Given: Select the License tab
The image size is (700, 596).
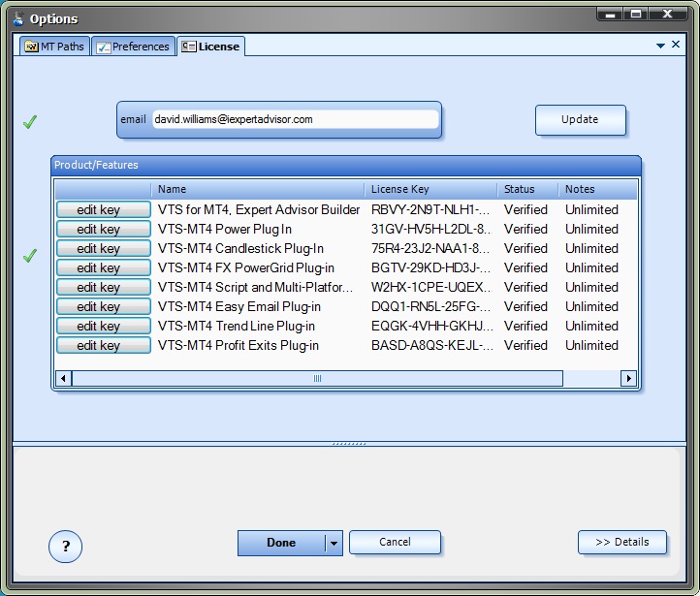Looking at the screenshot, I should [210, 47].
